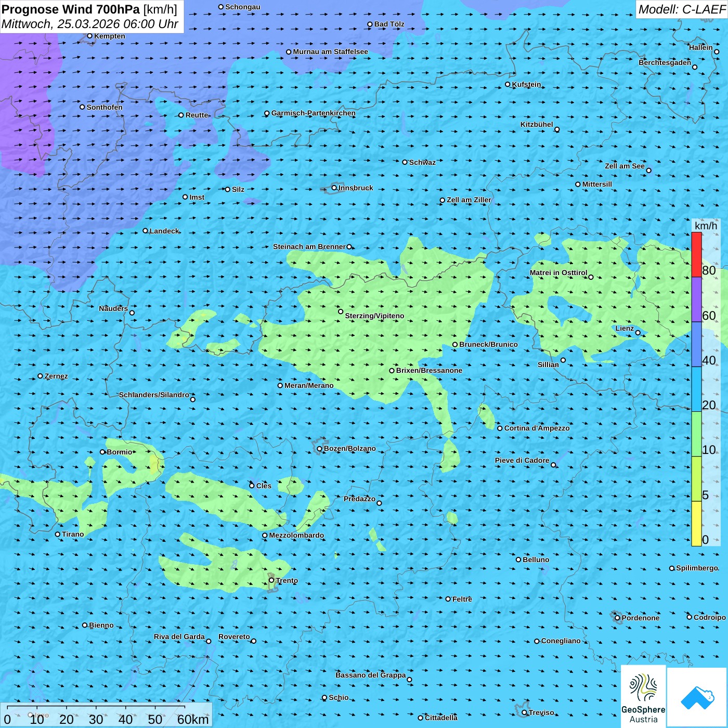
Task: Click the Bormio location marker
Action: [x=102, y=452]
